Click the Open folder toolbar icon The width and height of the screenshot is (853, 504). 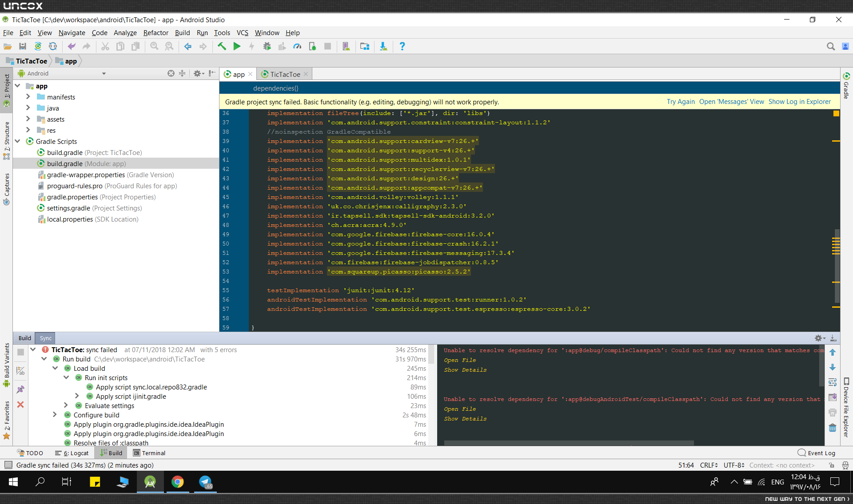pos(8,47)
